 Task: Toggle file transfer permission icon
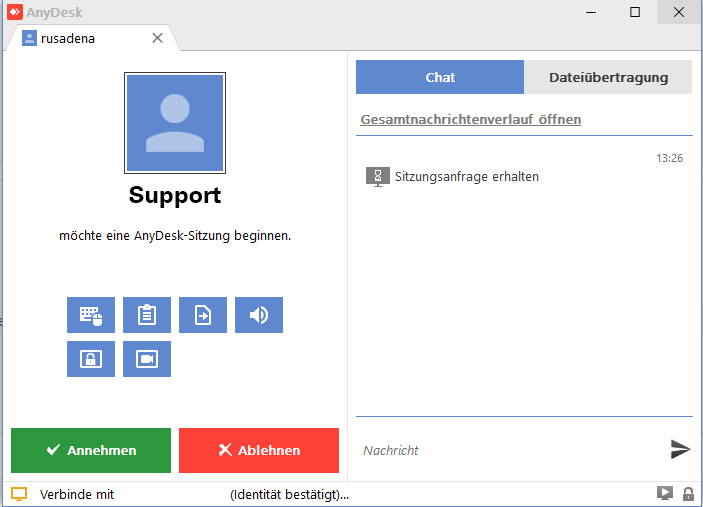coord(203,315)
